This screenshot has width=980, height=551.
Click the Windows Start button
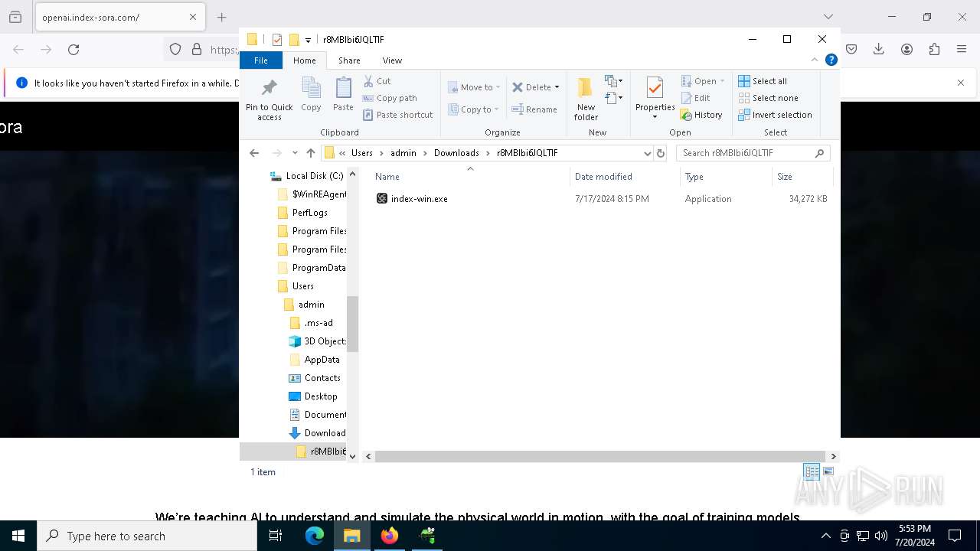[18, 536]
